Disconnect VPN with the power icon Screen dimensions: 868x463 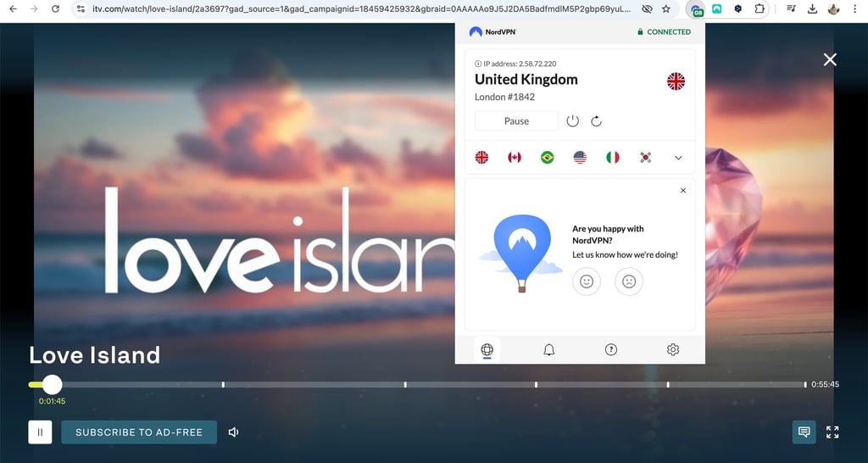click(x=572, y=120)
